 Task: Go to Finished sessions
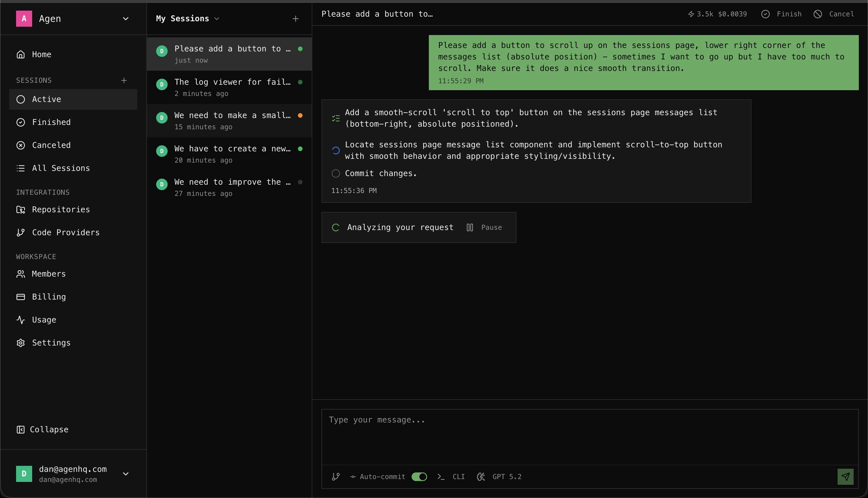[51, 122]
